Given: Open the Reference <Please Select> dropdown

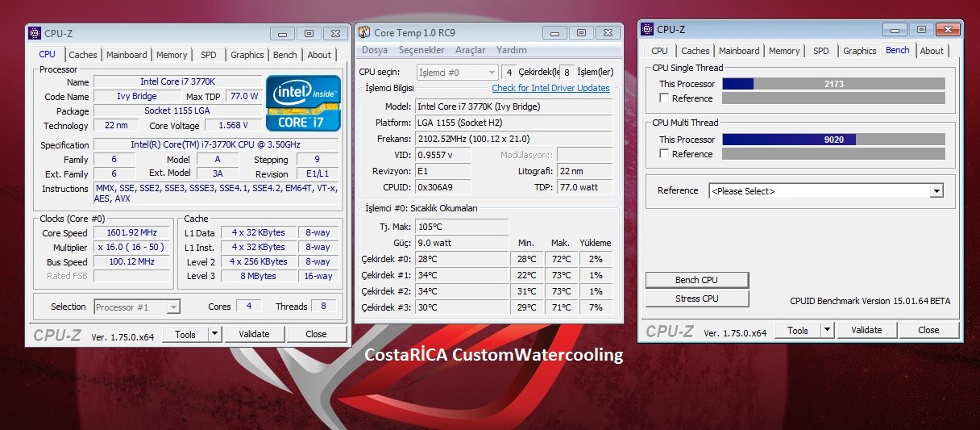Looking at the screenshot, I should 936,191.
